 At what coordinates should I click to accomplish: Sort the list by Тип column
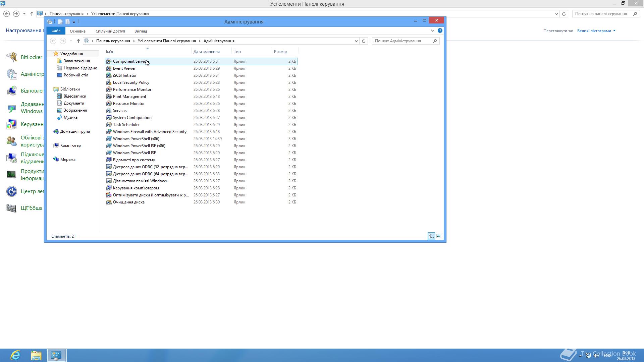[252, 52]
